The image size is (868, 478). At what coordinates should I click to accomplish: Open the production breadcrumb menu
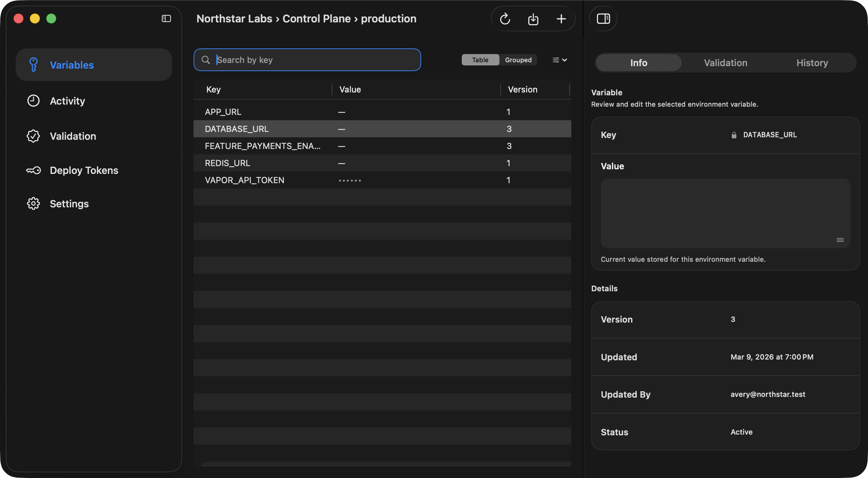388,18
